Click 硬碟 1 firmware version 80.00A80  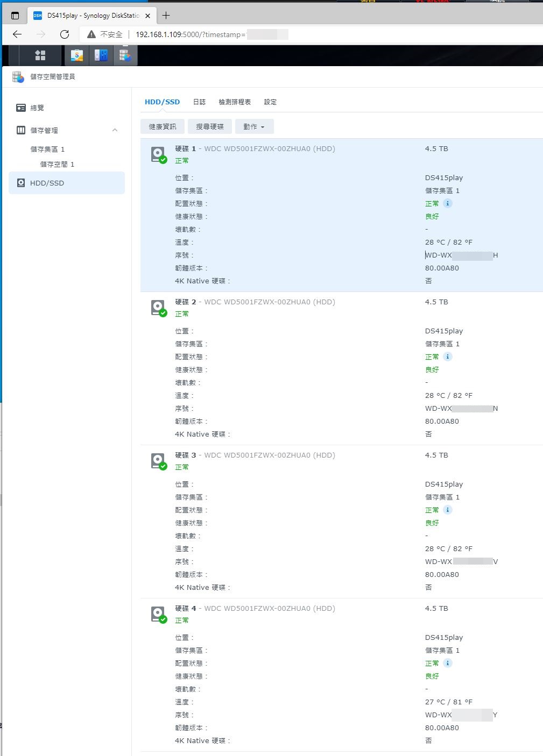442,268
